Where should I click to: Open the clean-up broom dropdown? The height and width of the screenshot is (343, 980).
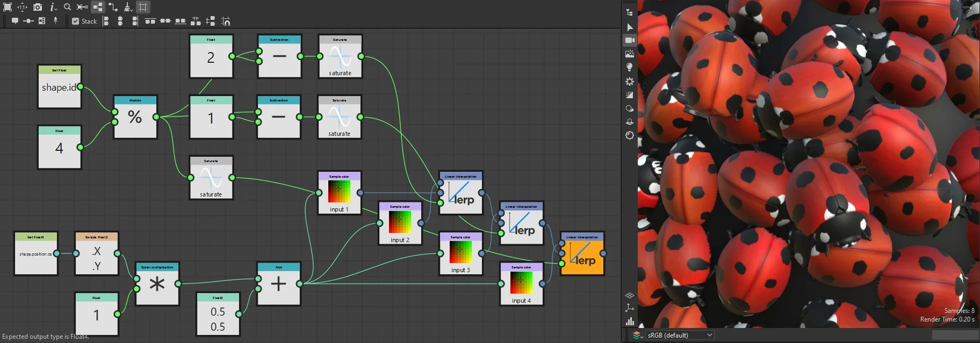128,7
